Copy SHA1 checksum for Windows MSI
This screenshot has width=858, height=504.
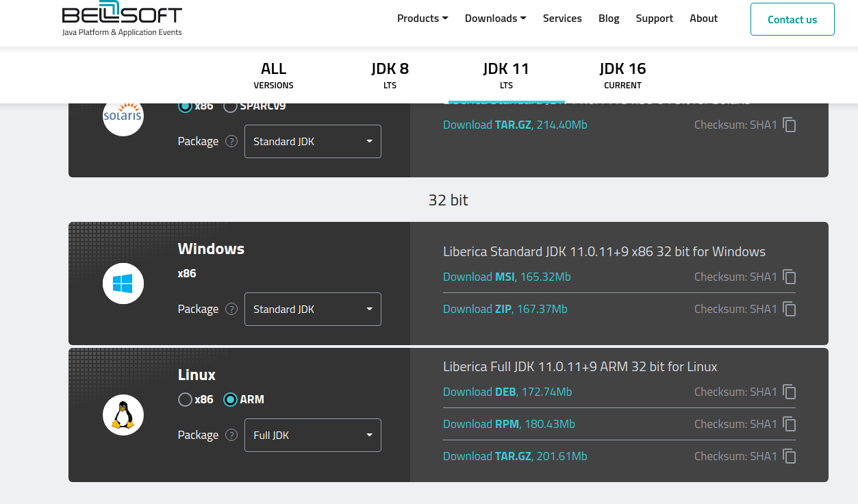(790, 277)
